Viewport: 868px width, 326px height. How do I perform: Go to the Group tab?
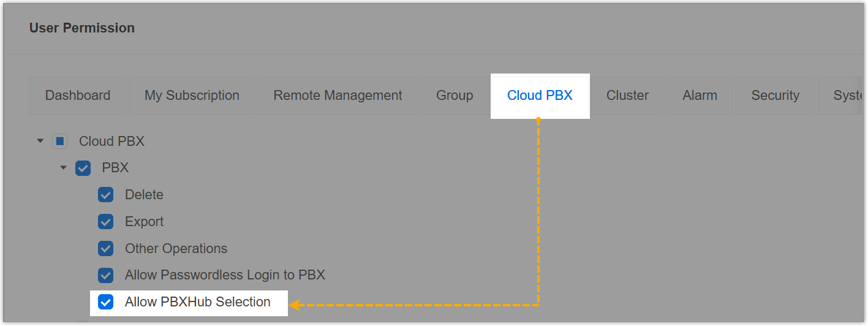click(455, 96)
